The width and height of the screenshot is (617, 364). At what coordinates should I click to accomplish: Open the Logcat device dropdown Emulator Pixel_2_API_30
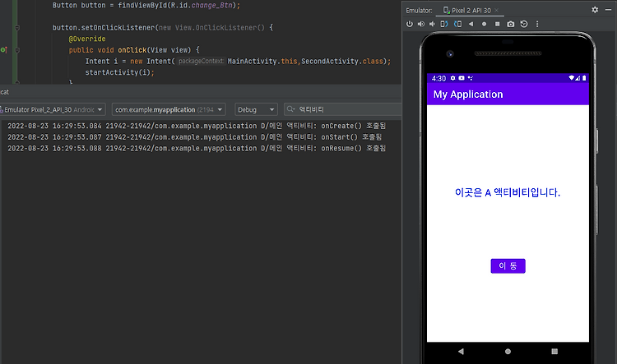(x=52, y=109)
